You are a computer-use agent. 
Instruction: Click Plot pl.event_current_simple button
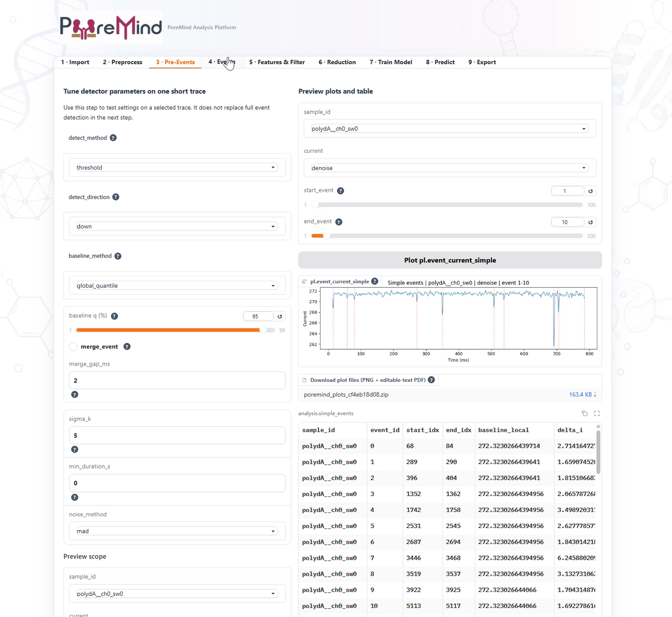click(450, 260)
